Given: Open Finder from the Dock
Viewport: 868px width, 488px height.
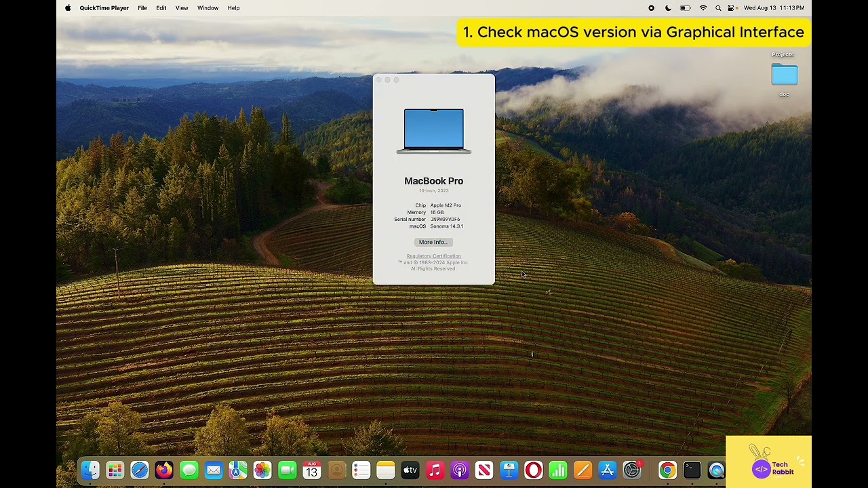Looking at the screenshot, I should pyautogui.click(x=90, y=470).
